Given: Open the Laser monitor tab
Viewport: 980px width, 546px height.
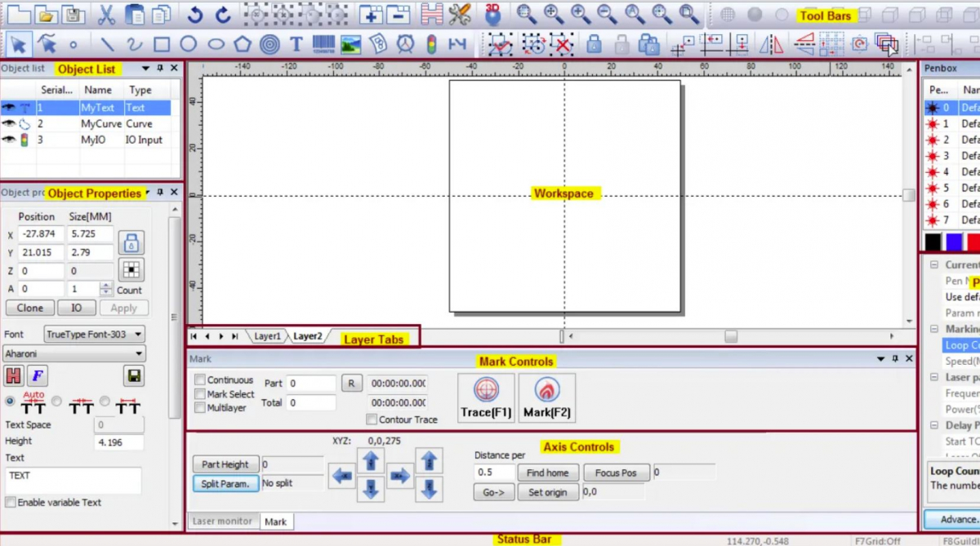Looking at the screenshot, I should coord(222,522).
